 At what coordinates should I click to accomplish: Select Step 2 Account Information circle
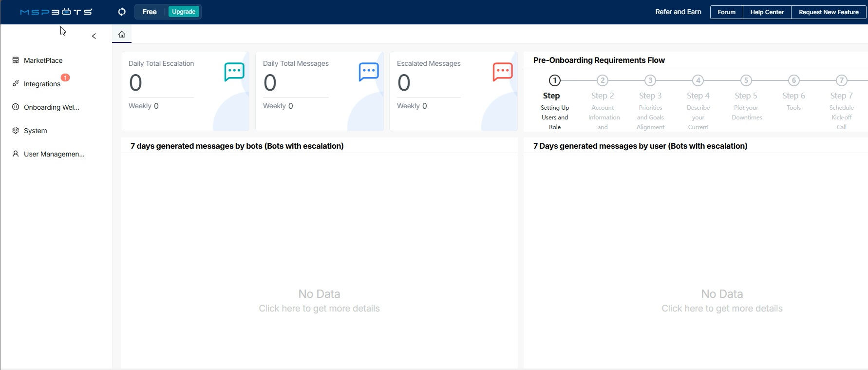pos(603,80)
